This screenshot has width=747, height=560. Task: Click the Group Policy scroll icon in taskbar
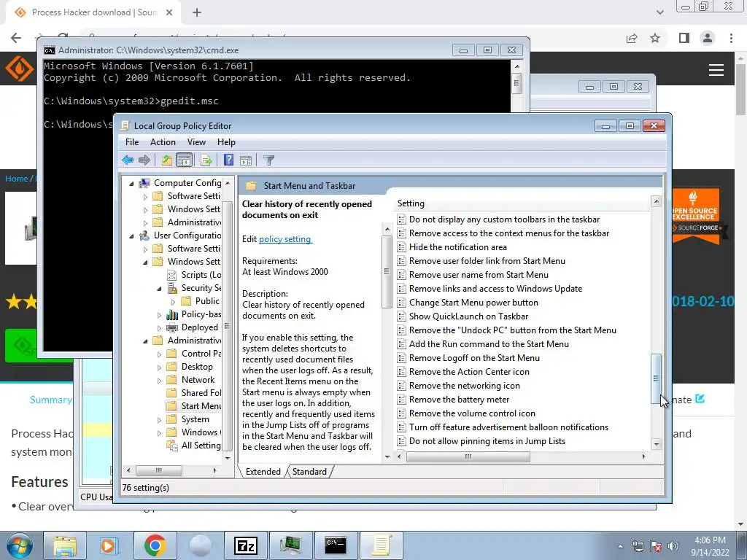pyautogui.click(x=381, y=545)
